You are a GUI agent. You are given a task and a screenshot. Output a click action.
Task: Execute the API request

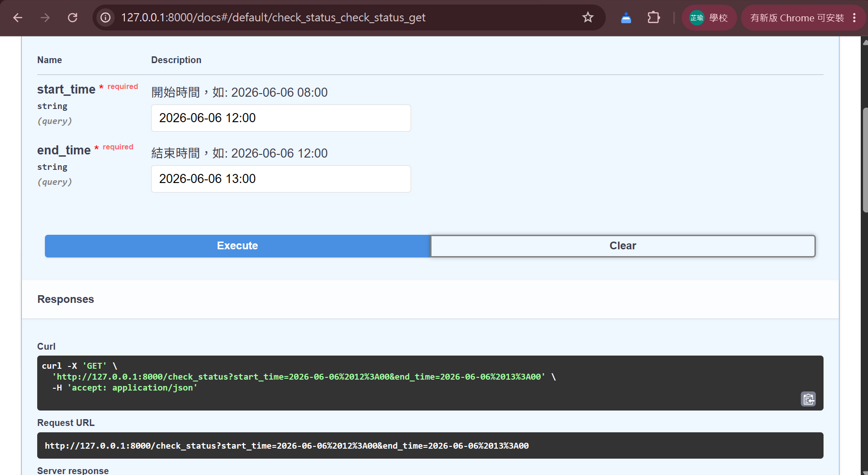[x=237, y=246]
